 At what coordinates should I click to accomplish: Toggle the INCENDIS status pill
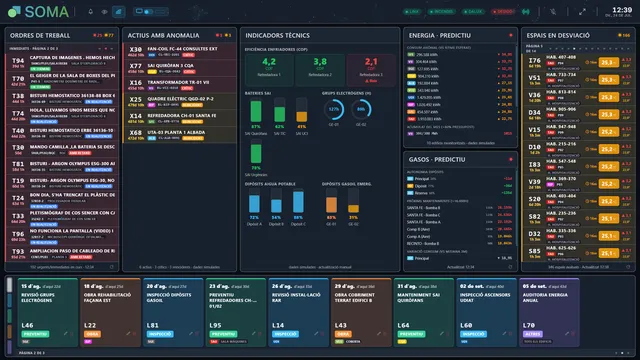click(x=442, y=12)
